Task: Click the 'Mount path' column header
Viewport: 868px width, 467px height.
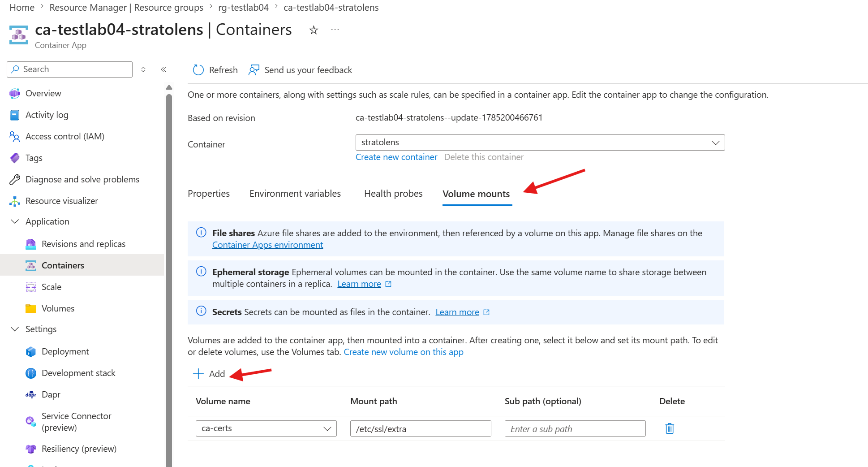Action: pos(374,401)
